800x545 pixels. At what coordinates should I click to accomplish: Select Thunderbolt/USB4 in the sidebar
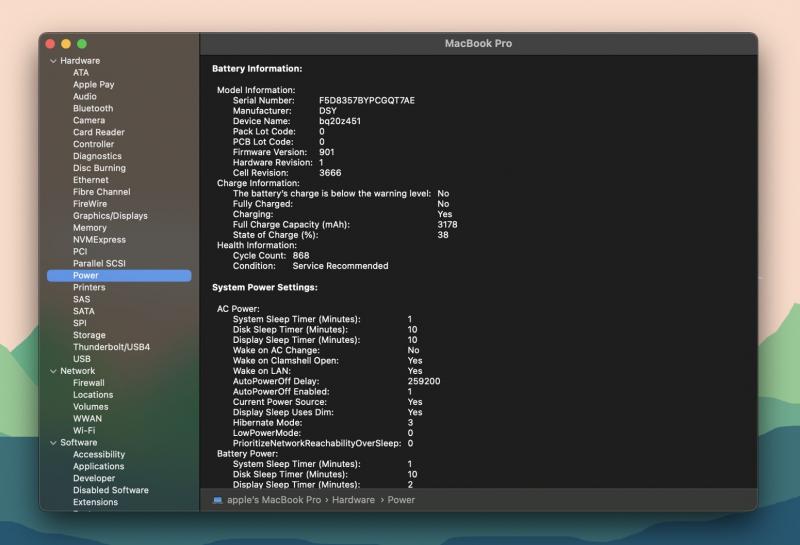click(x=111, y=347)
